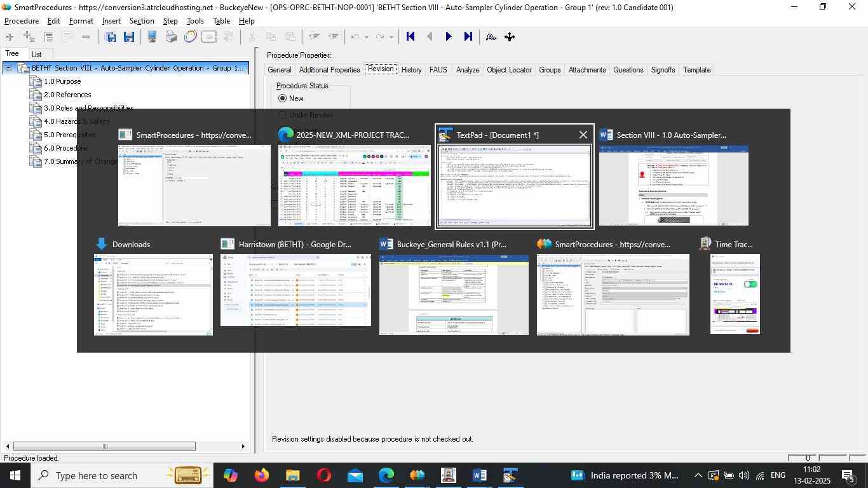Switch to the Attachments tab

click(x=587, y=70)
